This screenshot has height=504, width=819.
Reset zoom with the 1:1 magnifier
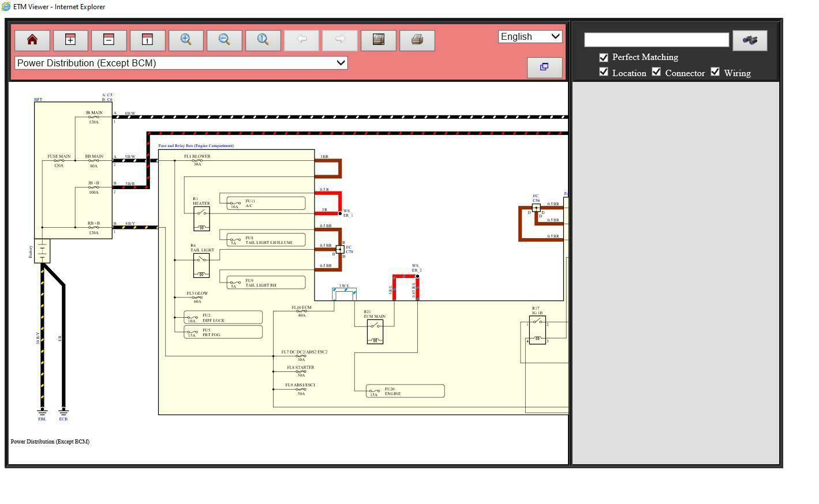[263, 40]
